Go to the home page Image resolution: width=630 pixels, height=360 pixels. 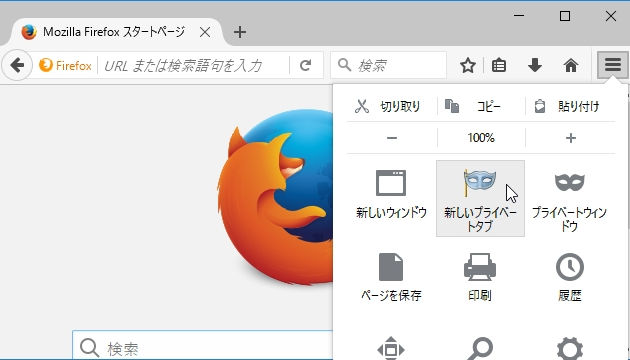coord(571,65)
